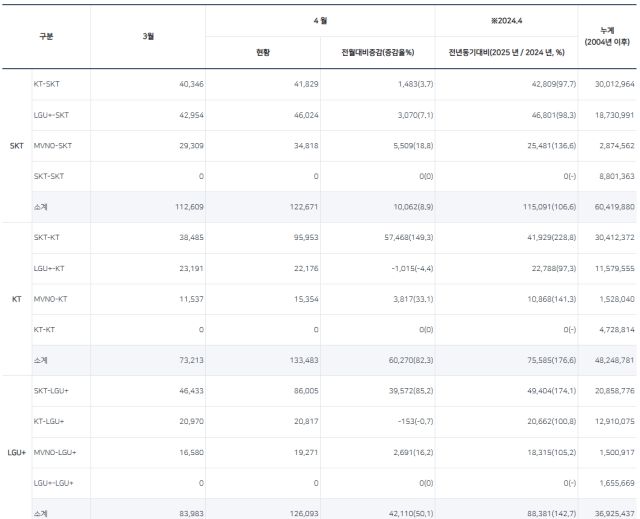Select the MVNO-LGU+ row label
The height and width of the screenshot is (519, 640).
(x=54, y=452)
